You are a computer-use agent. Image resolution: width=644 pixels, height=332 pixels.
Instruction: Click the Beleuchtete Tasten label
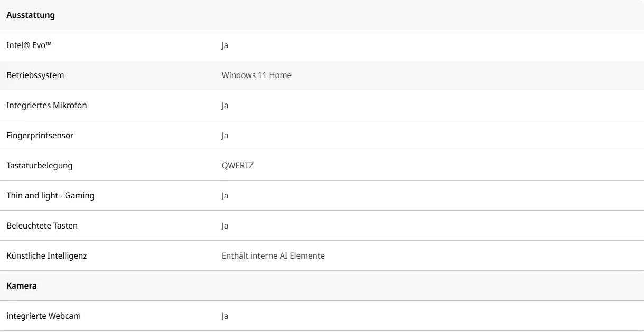pos(42,226)
